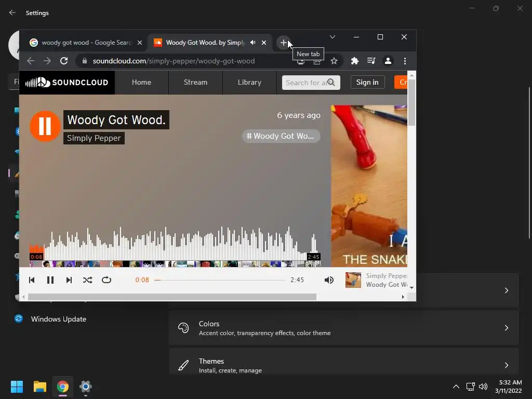
Task: Close the SoundCloud tab
Action: click(264, 43)
